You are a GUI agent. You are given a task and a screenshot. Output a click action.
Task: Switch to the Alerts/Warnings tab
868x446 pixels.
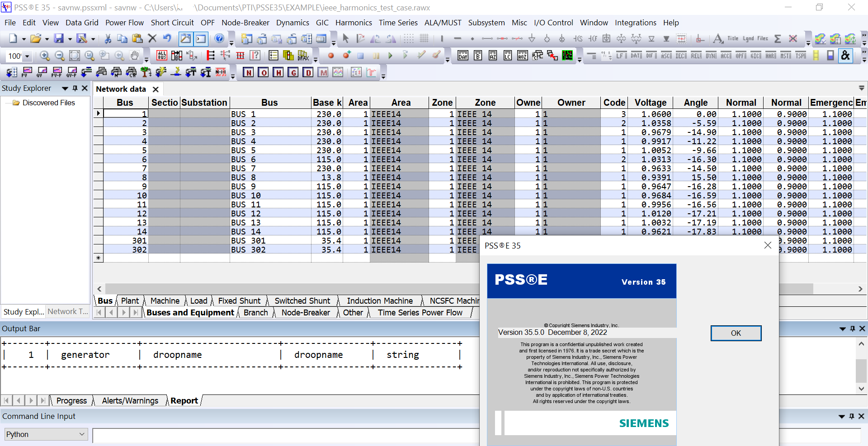(130, 400)
